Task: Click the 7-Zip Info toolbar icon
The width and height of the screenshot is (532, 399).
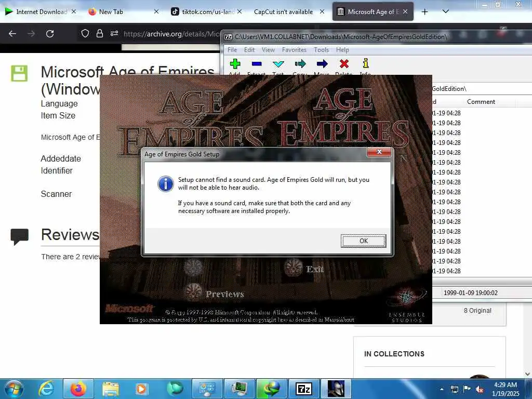Action: tap(365, 64)
